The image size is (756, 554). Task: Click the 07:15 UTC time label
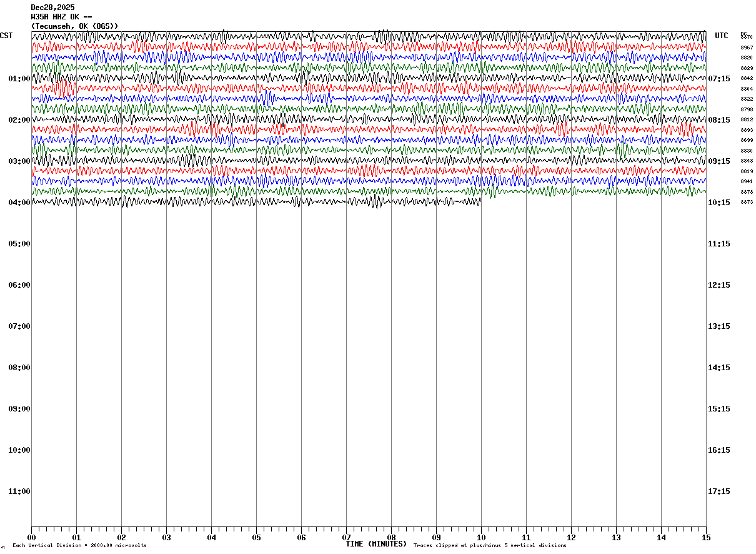coord(719,79)
